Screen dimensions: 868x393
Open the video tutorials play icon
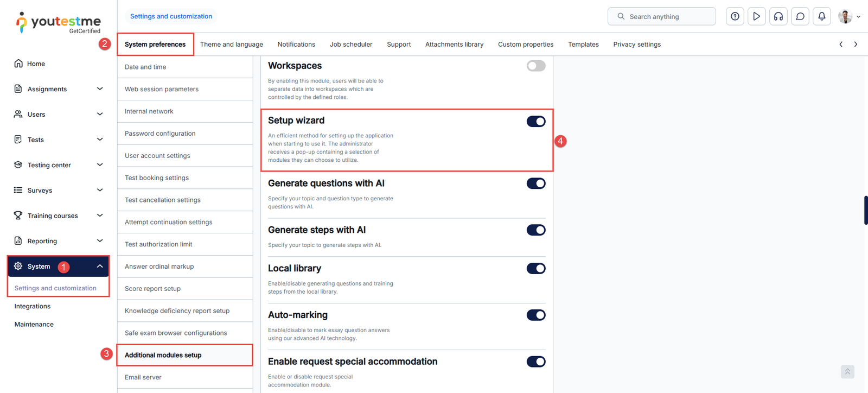[756, 16]
